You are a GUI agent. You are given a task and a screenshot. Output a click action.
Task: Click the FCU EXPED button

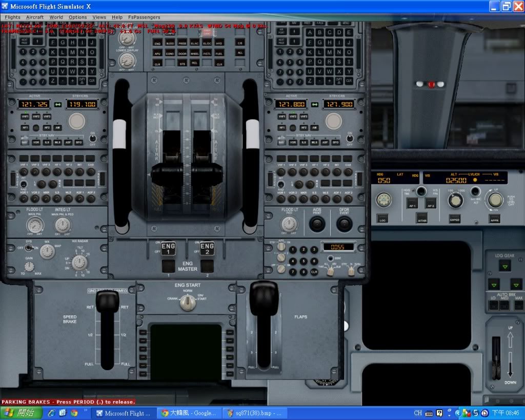click(x=455, y=218)
